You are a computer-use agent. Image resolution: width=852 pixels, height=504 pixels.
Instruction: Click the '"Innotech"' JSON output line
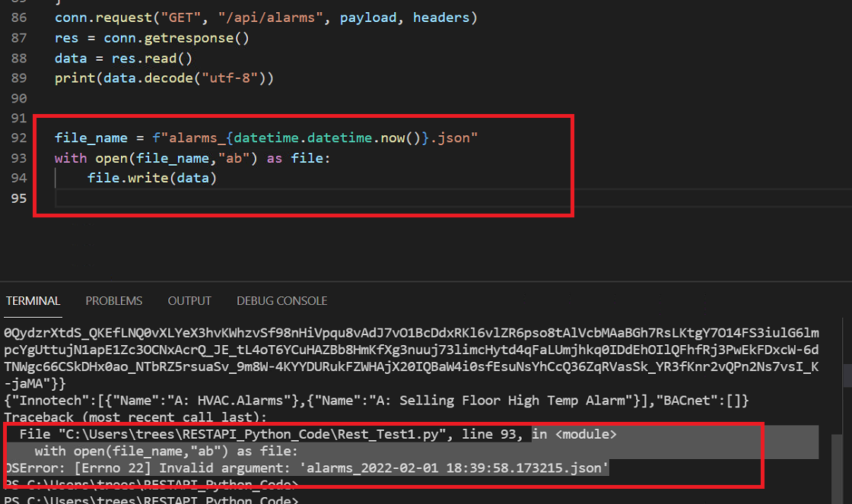pos(377,401)
